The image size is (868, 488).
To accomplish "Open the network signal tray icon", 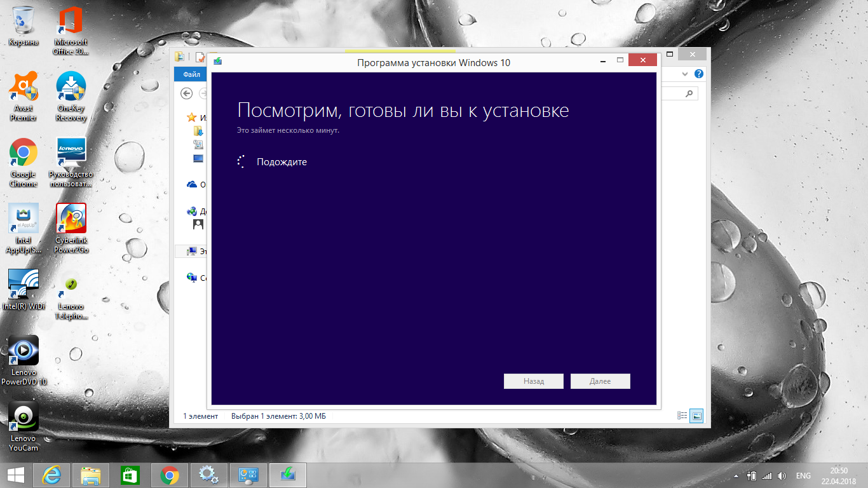I will click(767, 475).
